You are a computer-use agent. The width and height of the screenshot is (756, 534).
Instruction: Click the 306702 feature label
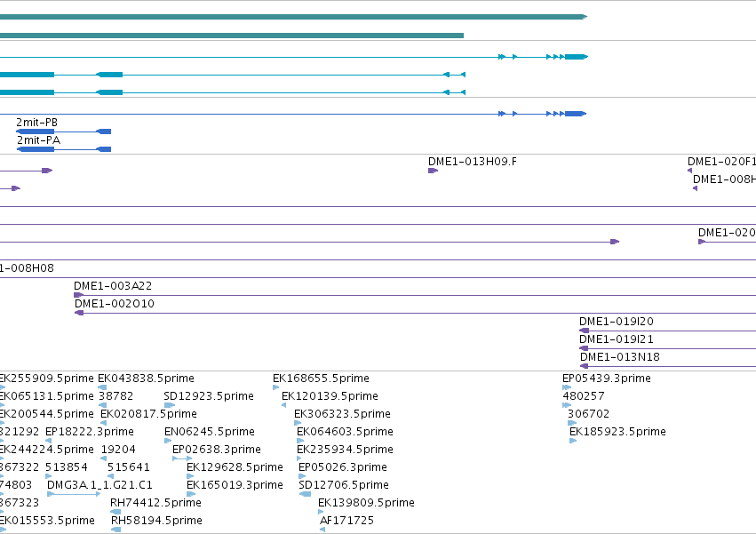[x=589, y=414]
